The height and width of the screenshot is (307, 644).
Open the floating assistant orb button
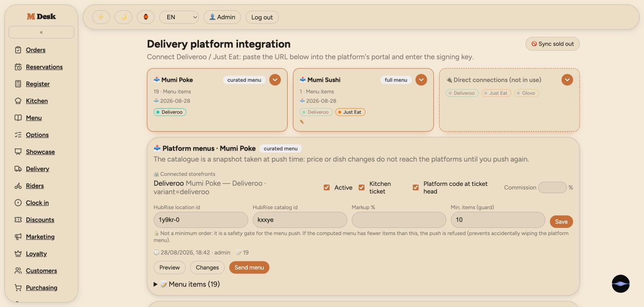[x=621, y=284]
